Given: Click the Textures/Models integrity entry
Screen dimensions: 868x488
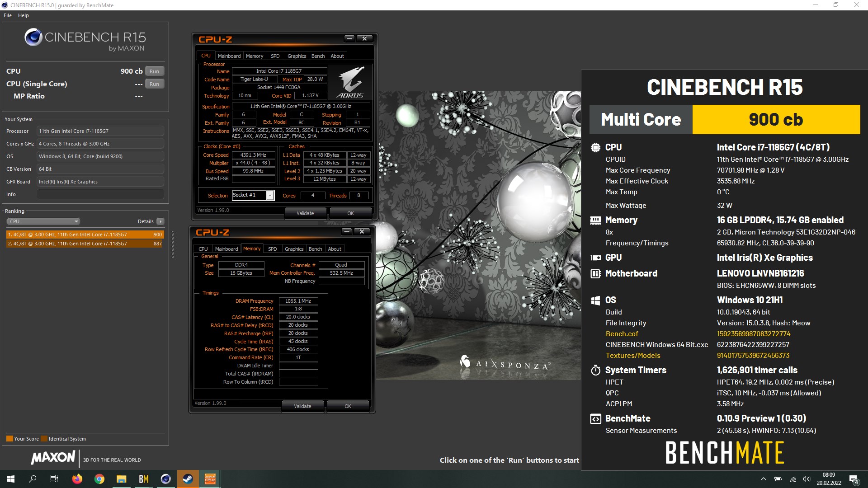Looking at the screenshot, I should (x=633, y=356).
